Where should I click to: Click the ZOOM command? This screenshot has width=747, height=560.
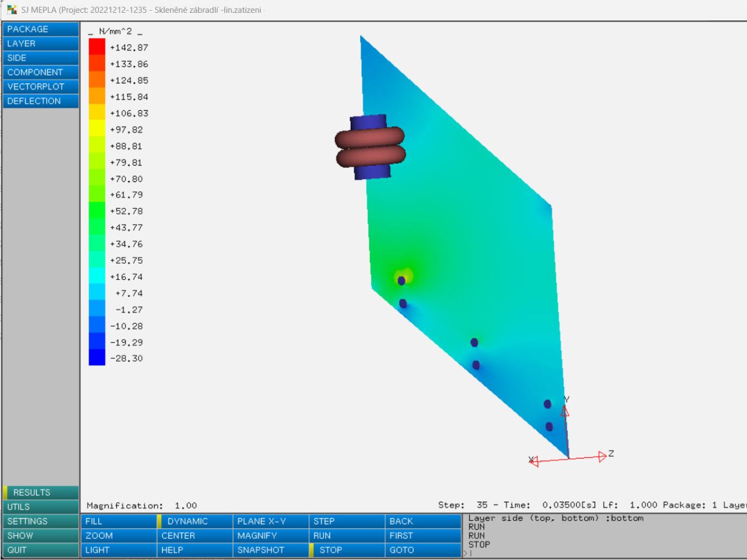[118, 535]
